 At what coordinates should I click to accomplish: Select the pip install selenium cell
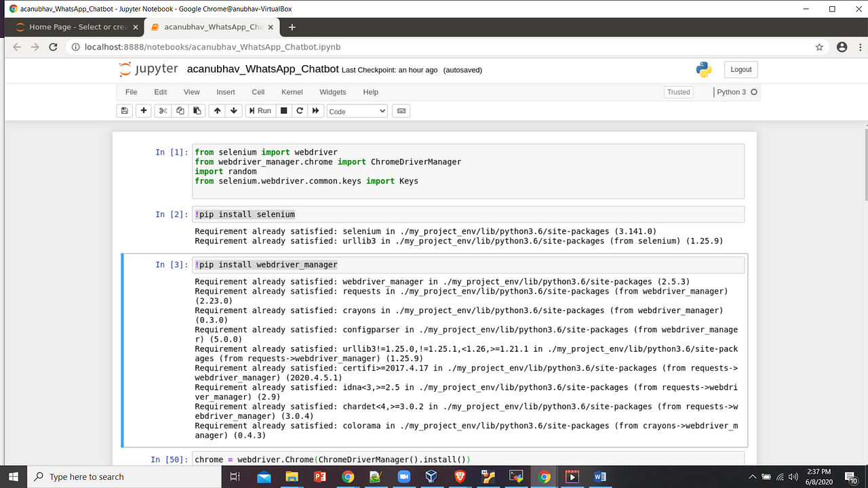coord(468,214)
